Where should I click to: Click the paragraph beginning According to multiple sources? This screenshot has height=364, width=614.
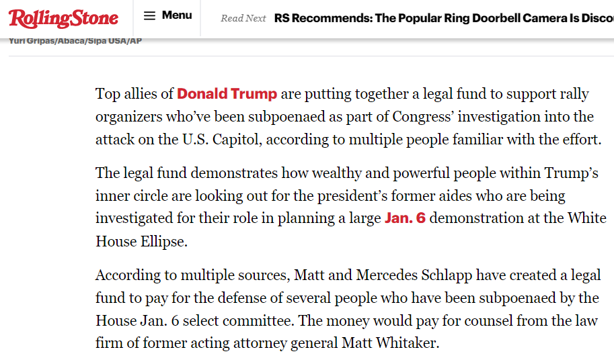[348, 309]
